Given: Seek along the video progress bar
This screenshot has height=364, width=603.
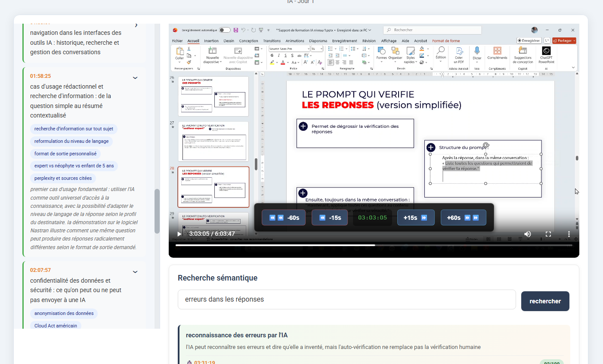Looking at the screenshot, I should point(374,245).
